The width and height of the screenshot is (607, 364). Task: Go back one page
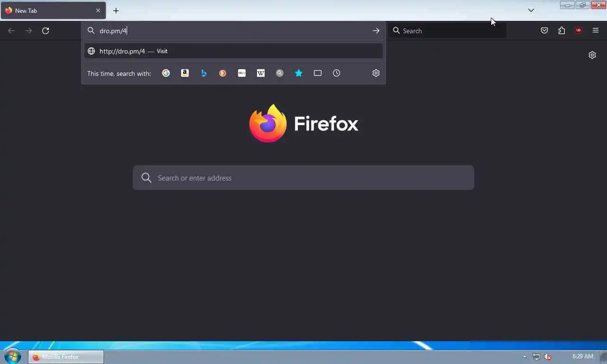(11, 31)
